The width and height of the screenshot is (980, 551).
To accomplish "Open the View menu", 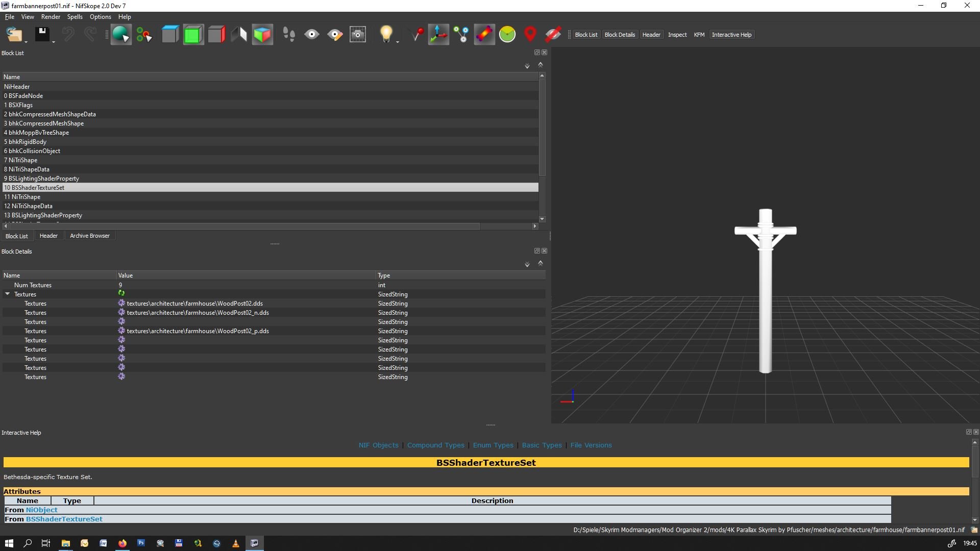I will tap(28, 17).
